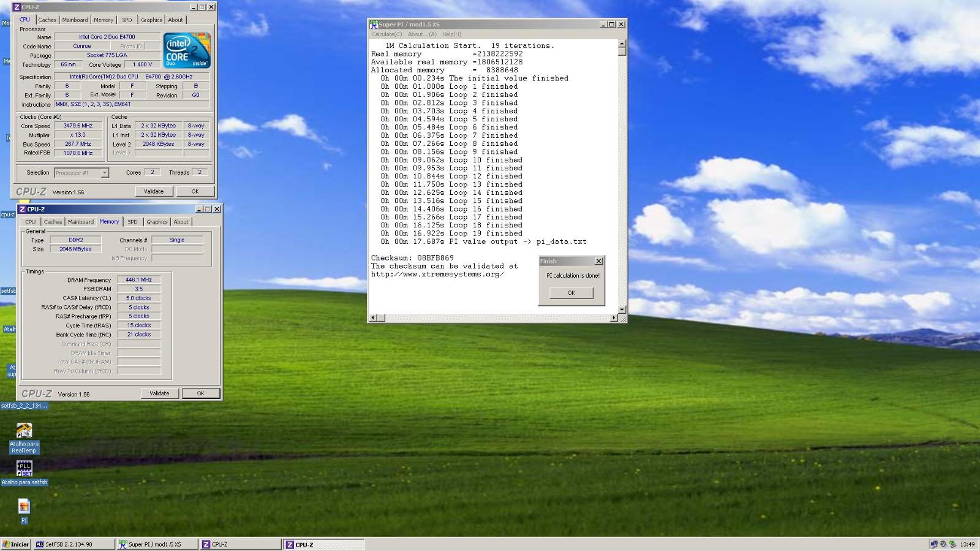The width and height of the screenshot is (980, 551).
Task: Click Super PI horizontal scrollbar left arrow
Action: (x=372, y=317)
